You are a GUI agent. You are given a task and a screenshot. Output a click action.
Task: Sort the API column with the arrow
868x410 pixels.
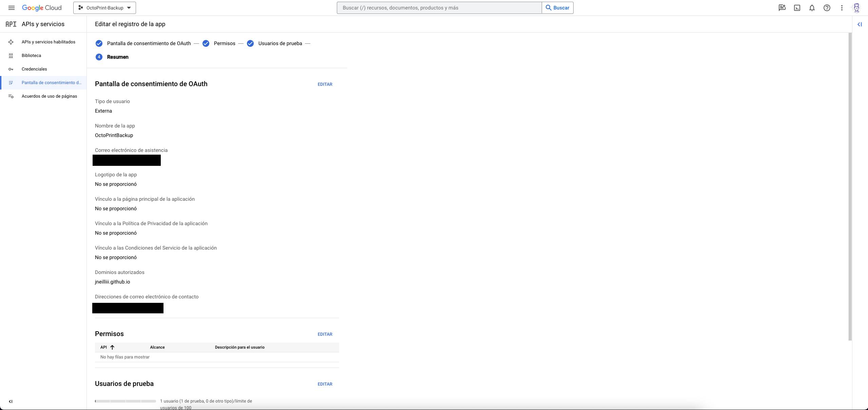click(112, 347)
